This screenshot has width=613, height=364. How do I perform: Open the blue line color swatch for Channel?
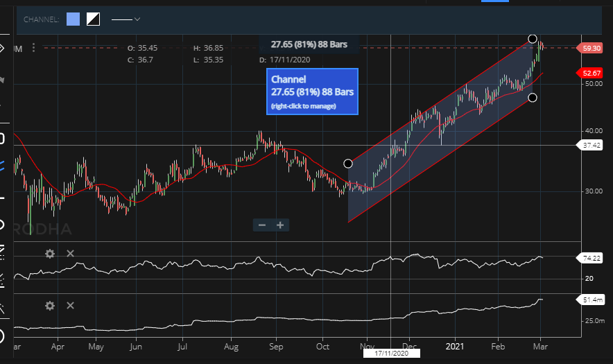pyautogui.click(x=73, y=19)
